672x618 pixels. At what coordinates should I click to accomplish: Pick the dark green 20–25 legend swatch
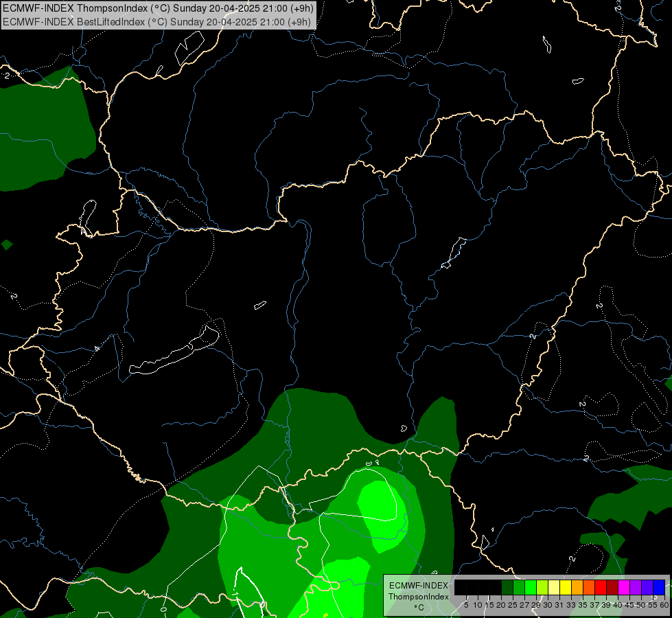[507, 587]
